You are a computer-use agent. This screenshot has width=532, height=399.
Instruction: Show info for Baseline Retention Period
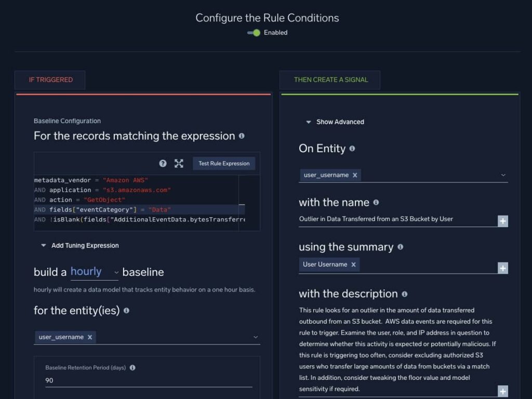click(x=132, y=368)
